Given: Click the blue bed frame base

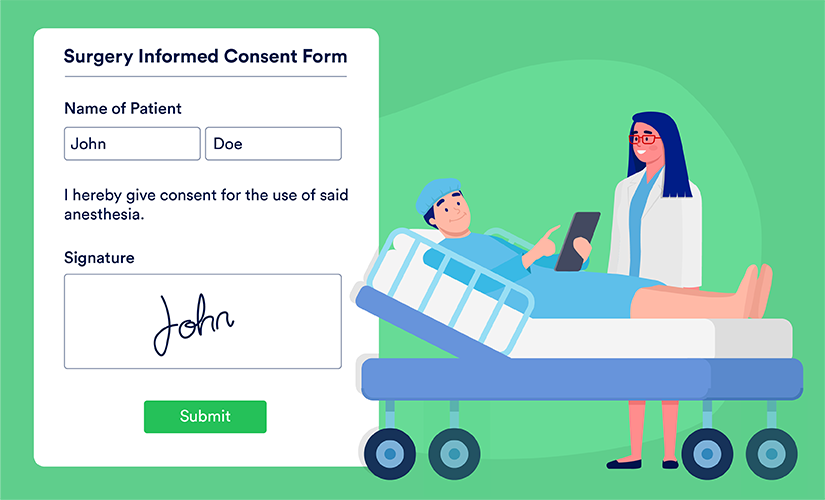Looking at the screenshot, I should click(x=580, y=379).
